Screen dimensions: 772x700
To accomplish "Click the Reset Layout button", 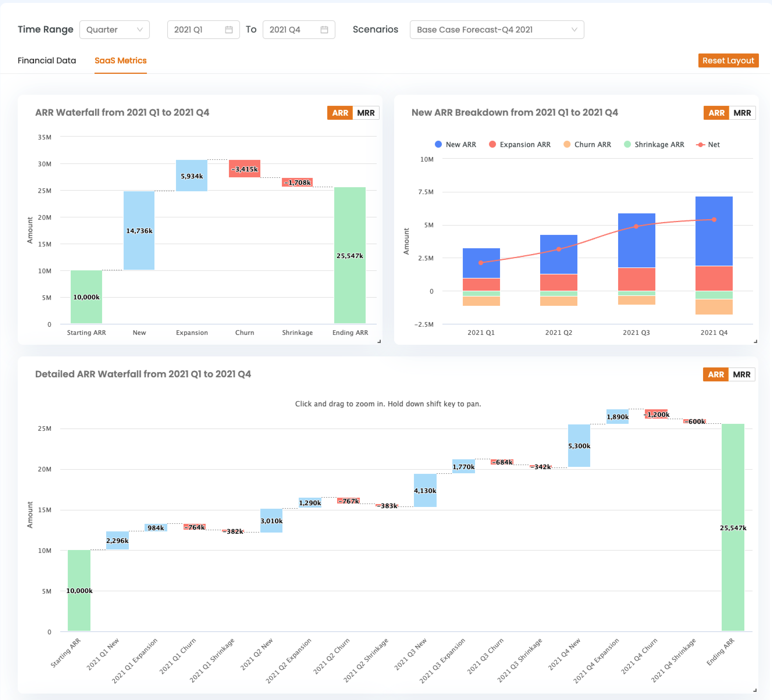I will pos(727,60).
